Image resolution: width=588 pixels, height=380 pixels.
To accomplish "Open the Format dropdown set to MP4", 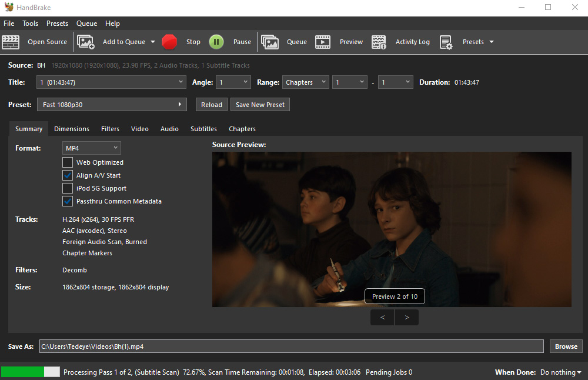I will 92,148.
